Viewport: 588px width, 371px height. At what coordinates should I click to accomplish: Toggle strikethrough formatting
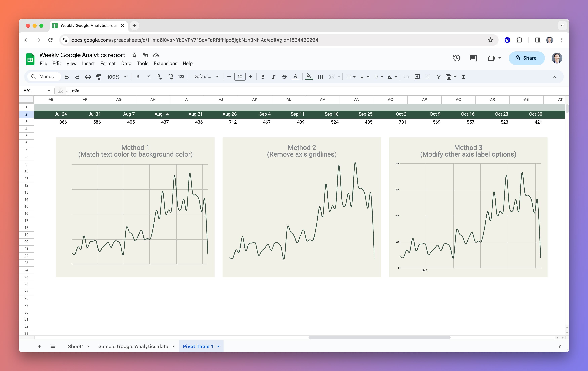(284, 77)
